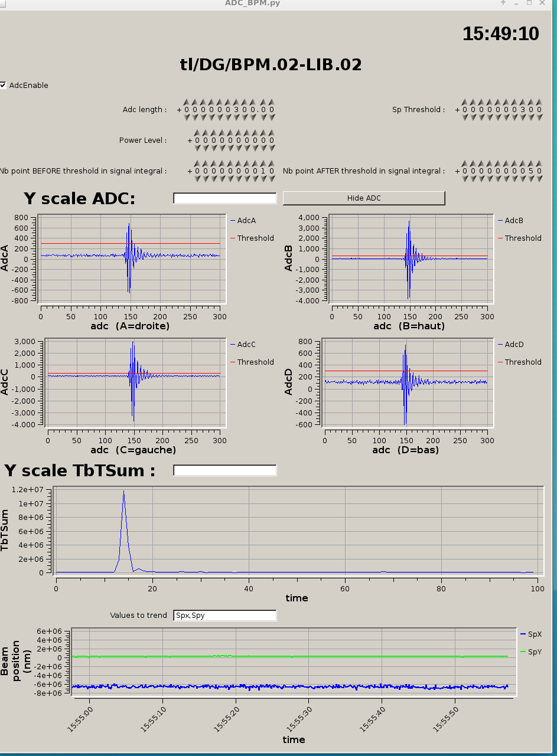Click the down arrow below digit 3 in Sp Threshold
Viewport: 557px width, 756px height.
pyautogui.click(x=523, y=117)
